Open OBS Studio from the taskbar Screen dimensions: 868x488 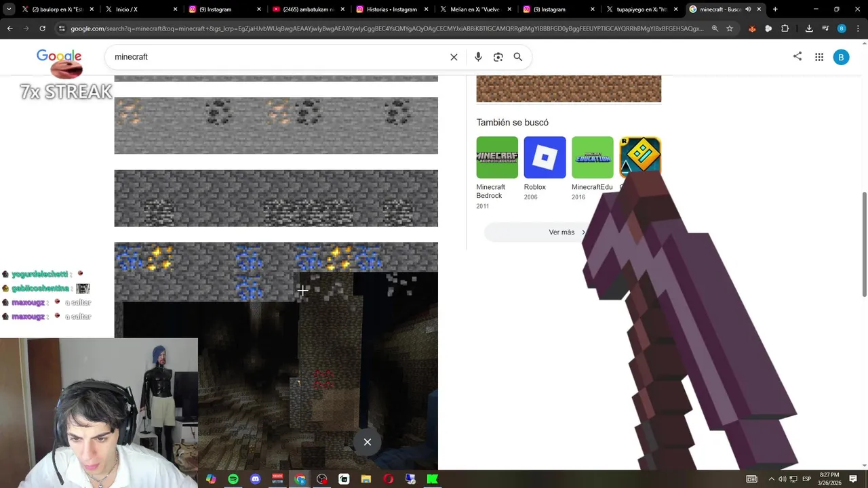coord(322,479)
